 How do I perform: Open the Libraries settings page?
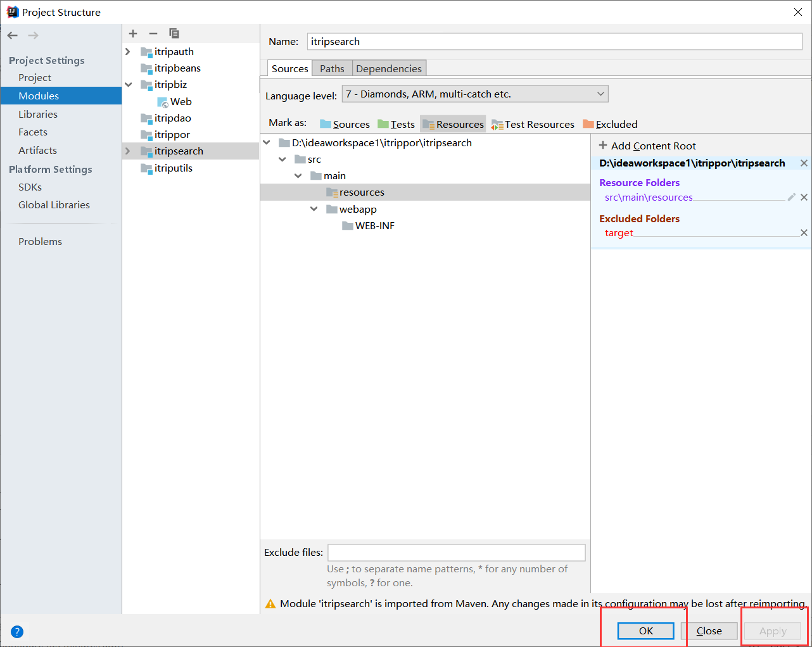(38, 115)
